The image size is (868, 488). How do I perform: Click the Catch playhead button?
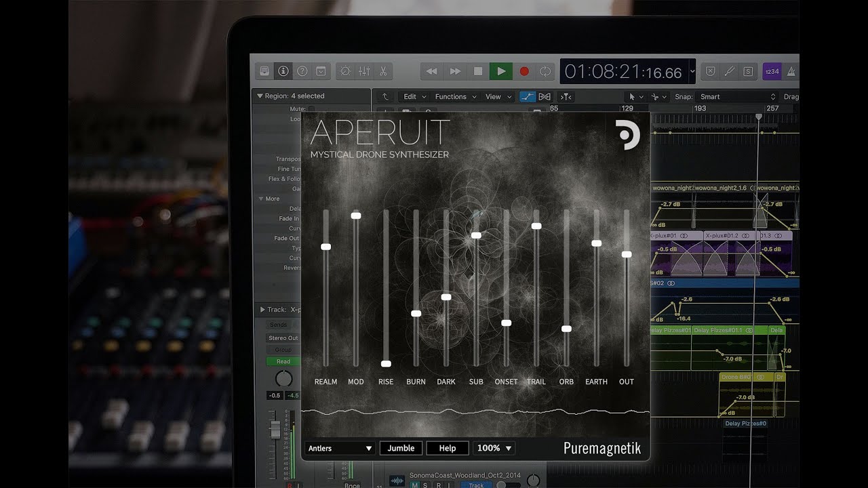(x=567, y=97)
